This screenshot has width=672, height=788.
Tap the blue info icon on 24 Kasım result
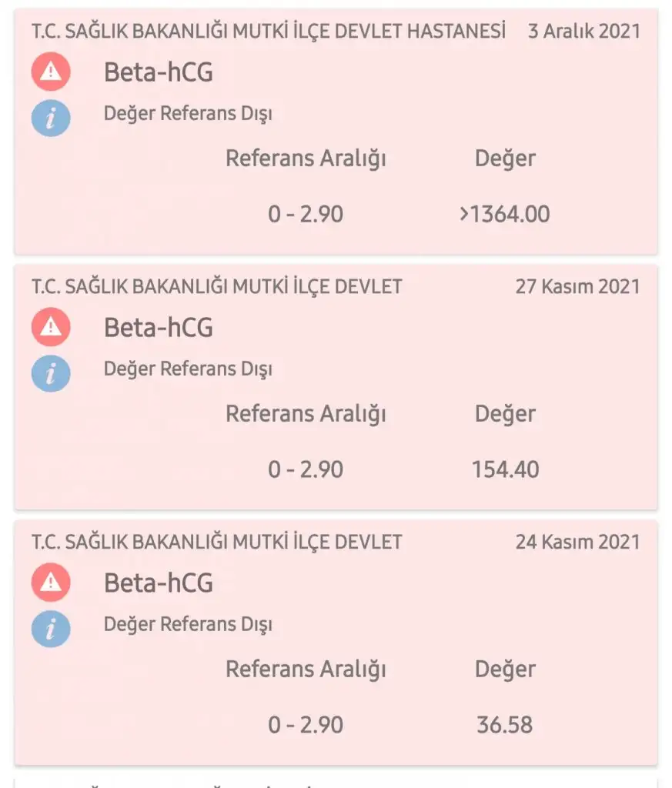tap(51, 629)
